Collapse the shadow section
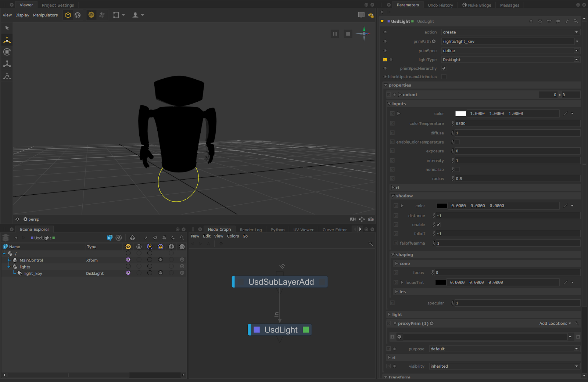The height and width of the screenshot is (382, 588). (x=393, y=196)
